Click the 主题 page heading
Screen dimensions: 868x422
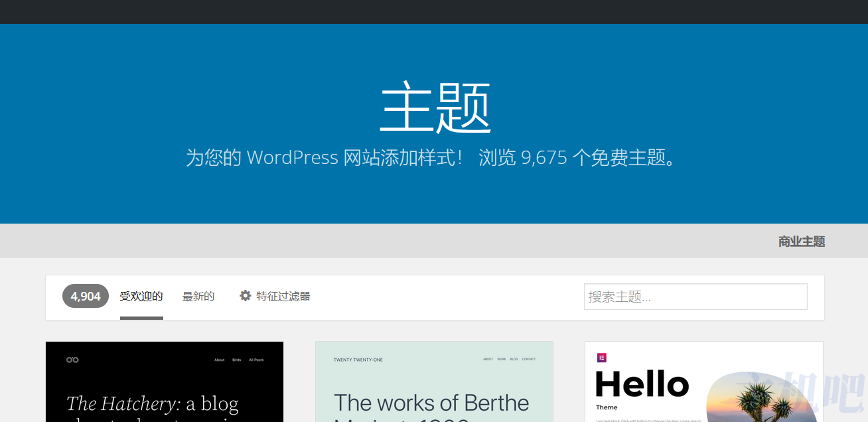(435, 108)
